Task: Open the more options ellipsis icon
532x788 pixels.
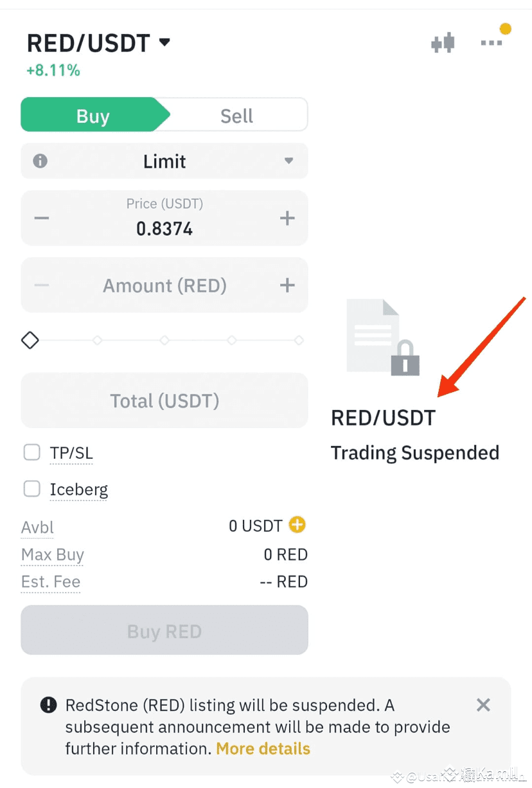Action: tap(491, 42)
